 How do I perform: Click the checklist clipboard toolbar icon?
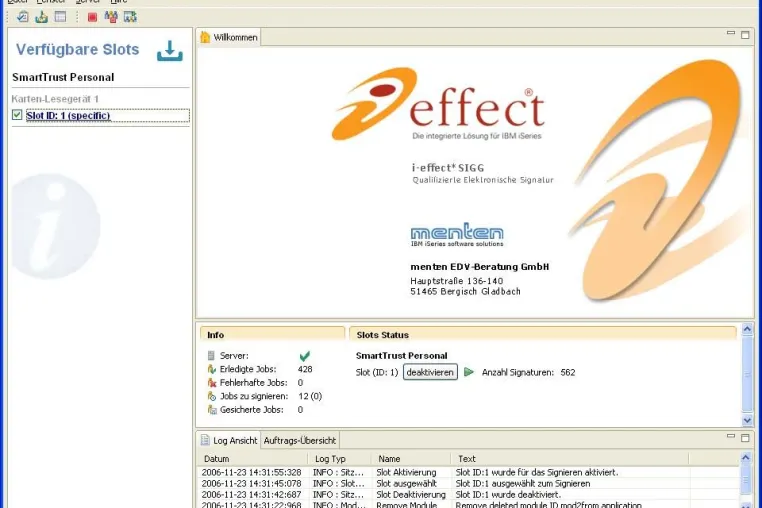pos(22,17)
